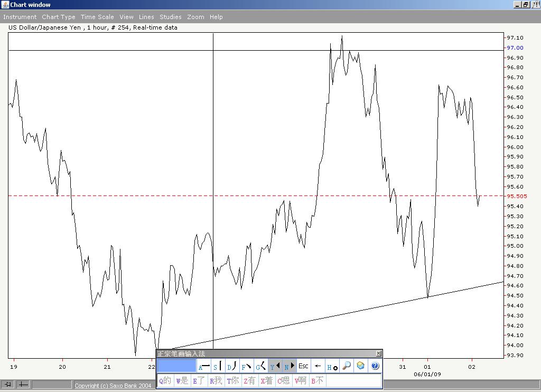Select candidate X 着
This screenshot has width=541, height=392.
[x=267, y=380]
